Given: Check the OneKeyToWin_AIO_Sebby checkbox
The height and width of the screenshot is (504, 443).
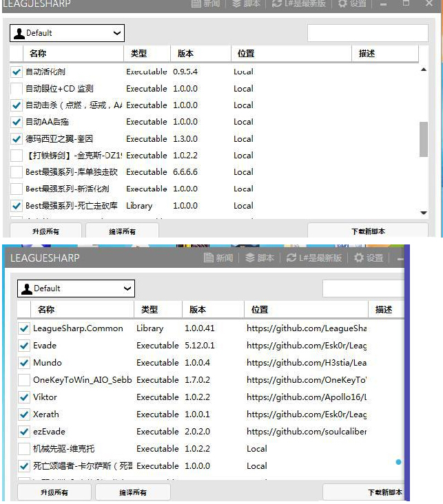Looking at the screenshot, I should pyautogui.click(x=24, y=380).
